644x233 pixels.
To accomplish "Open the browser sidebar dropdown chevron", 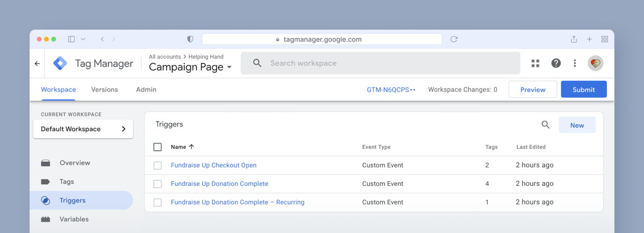I will [x=83, y=39].
